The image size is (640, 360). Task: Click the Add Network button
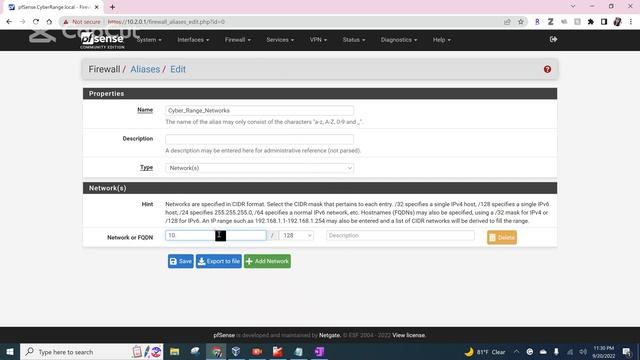(267, 261)
